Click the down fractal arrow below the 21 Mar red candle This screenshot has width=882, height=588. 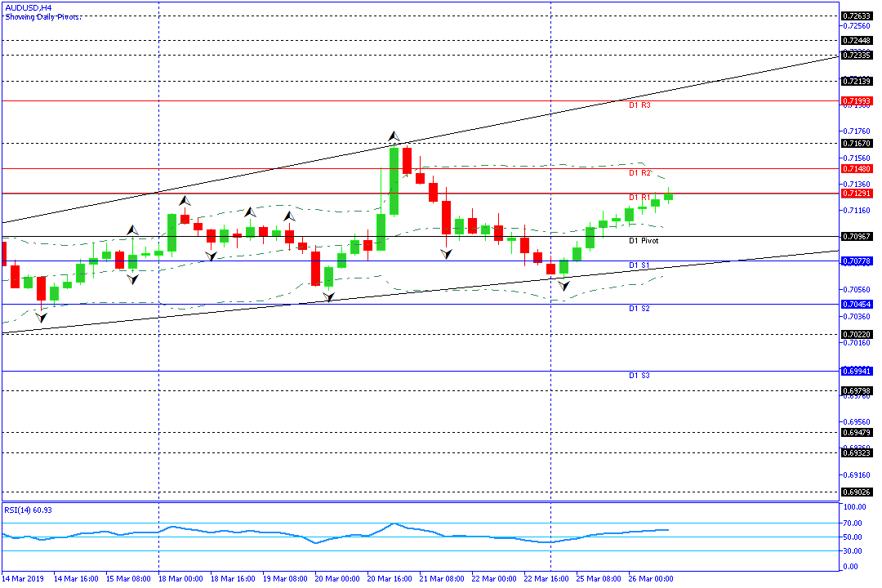click(446, 255)
